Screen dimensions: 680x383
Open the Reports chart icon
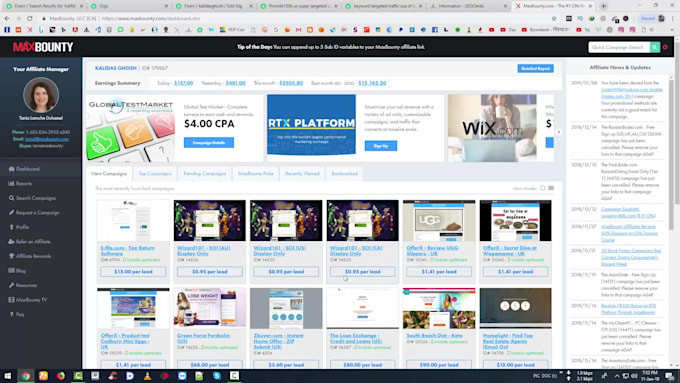[x=11, y=183]
